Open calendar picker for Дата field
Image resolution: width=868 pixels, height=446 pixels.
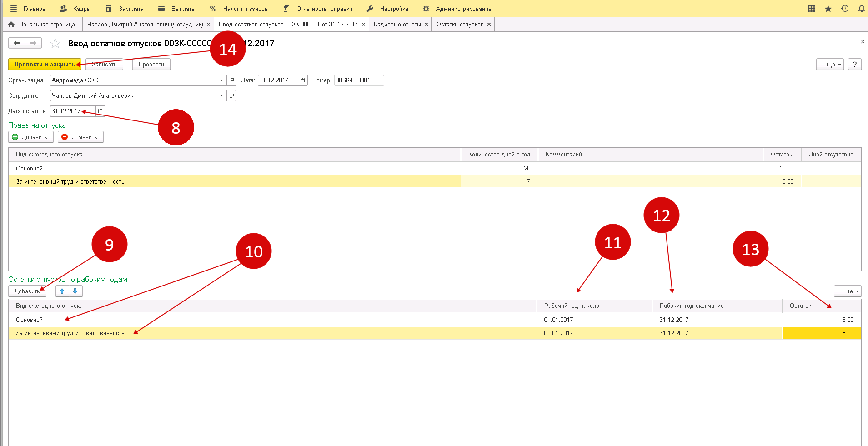tap(303, 80)
